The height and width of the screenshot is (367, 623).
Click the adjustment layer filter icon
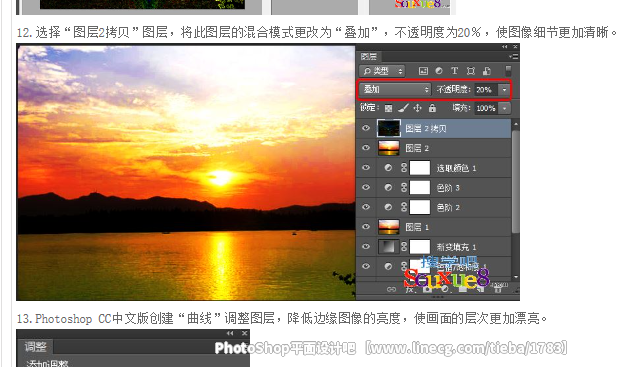click(439, 71)
